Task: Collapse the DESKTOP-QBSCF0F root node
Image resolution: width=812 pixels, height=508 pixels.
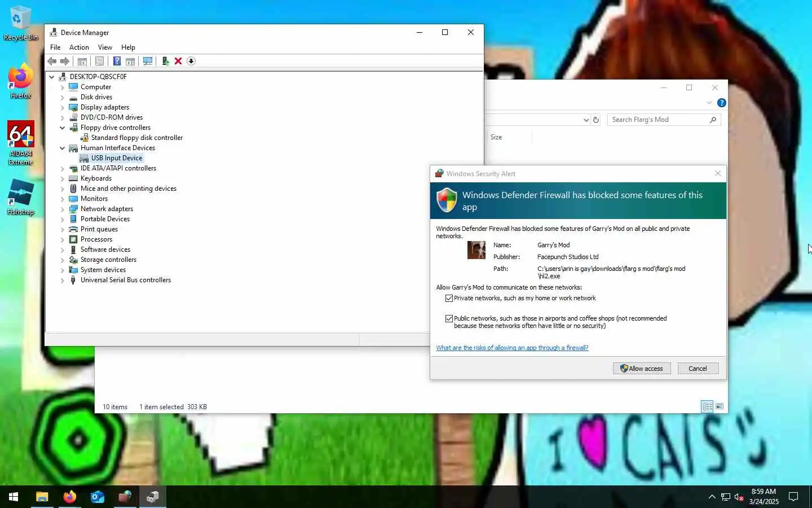Action: (x=52, y=77)
